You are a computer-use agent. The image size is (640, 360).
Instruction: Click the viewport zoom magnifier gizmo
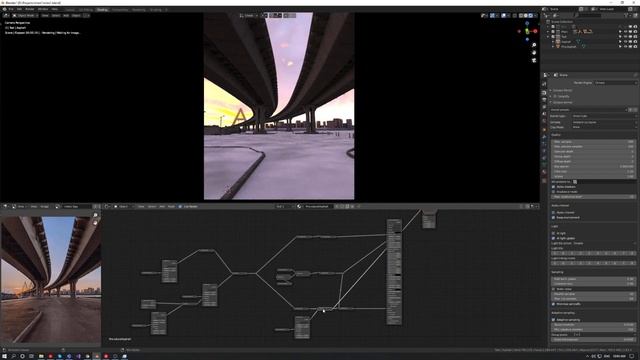534,45
